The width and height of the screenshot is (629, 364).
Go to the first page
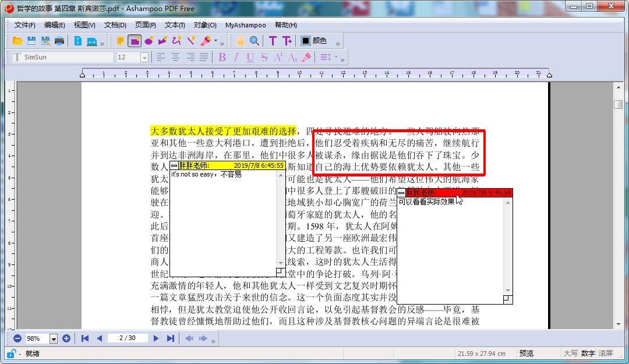85,338
